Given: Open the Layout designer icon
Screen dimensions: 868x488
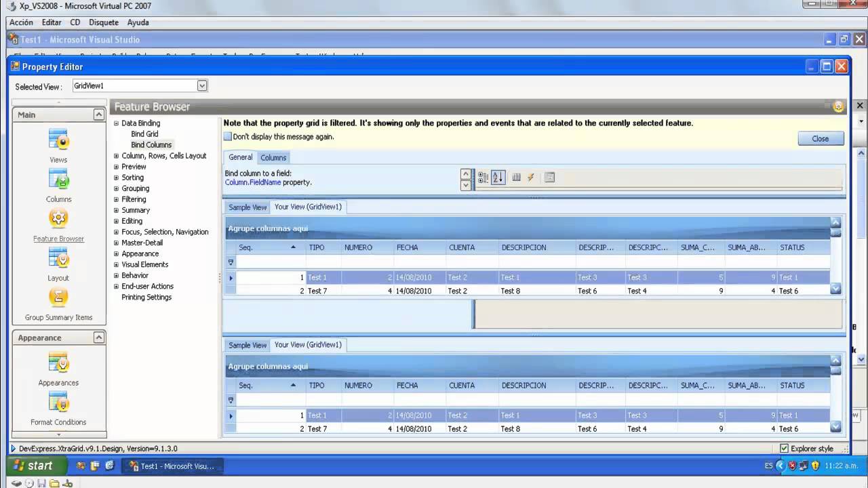Looking at the screenshot, I should click(58, 258).
